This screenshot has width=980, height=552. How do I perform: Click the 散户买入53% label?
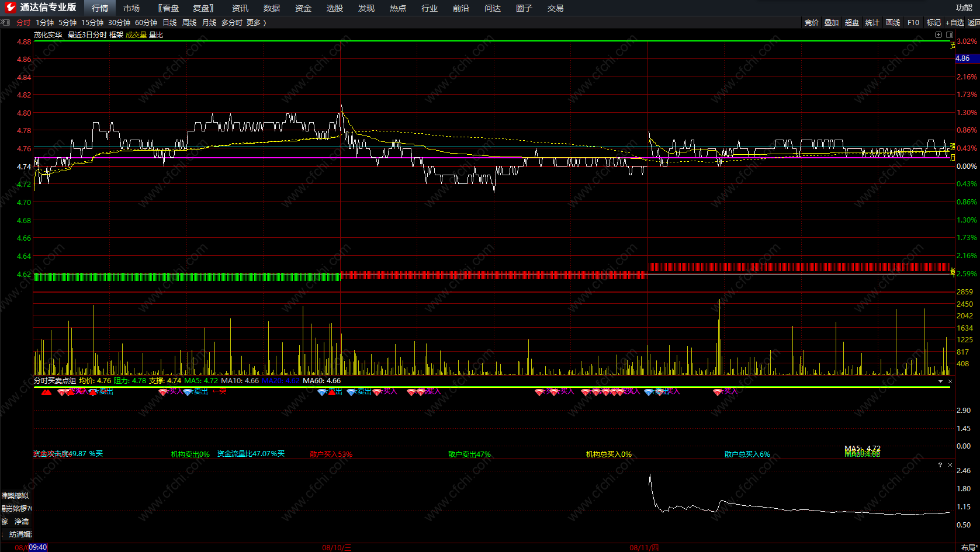(x=331, y=454)
